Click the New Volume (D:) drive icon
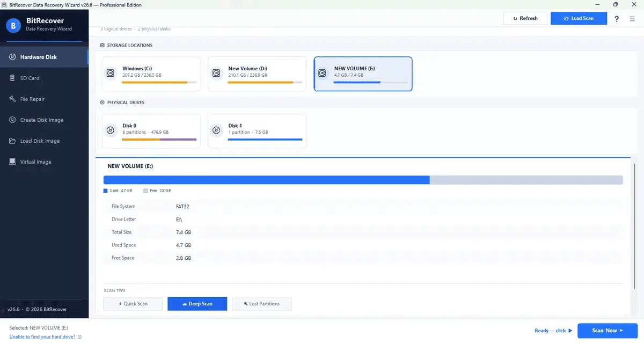644x343 pixels. 216,73
